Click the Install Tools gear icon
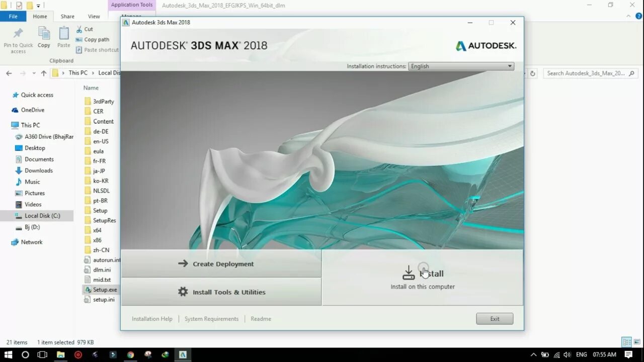 click(183, 292)
